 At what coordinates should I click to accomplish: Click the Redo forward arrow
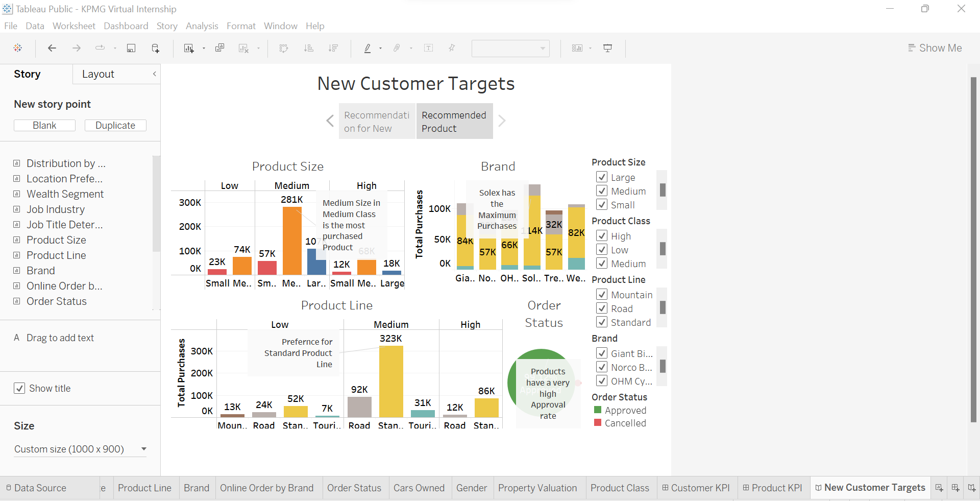[77, 48]
